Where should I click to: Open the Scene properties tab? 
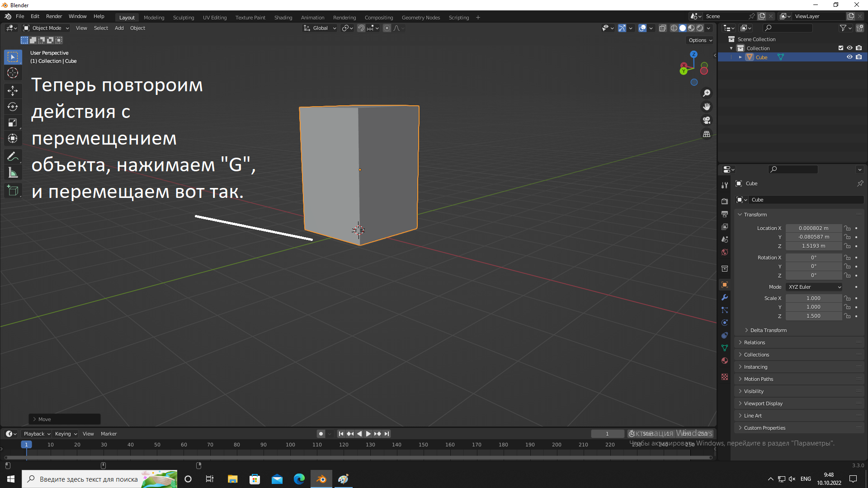click(x=725, y=239)
